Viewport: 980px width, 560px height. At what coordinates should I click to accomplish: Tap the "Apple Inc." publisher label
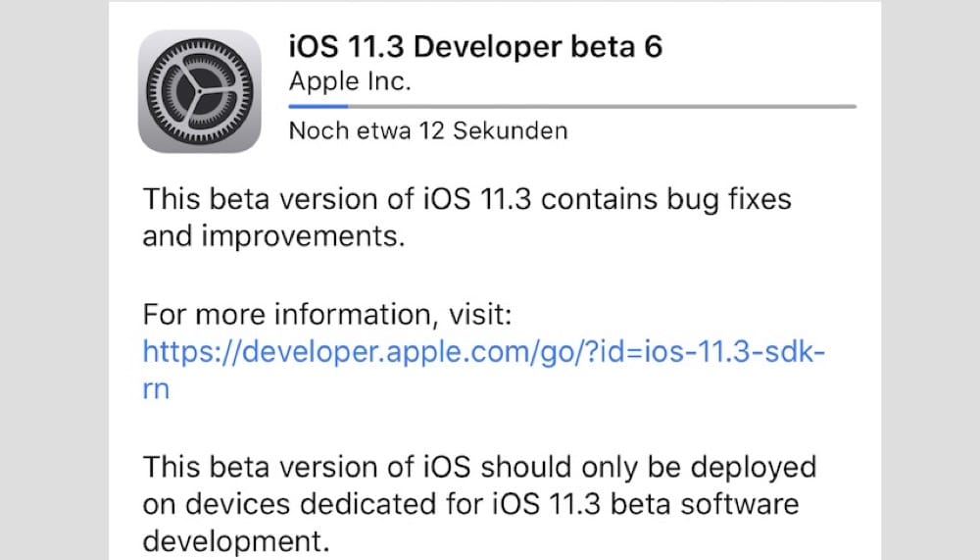point(350,82)
